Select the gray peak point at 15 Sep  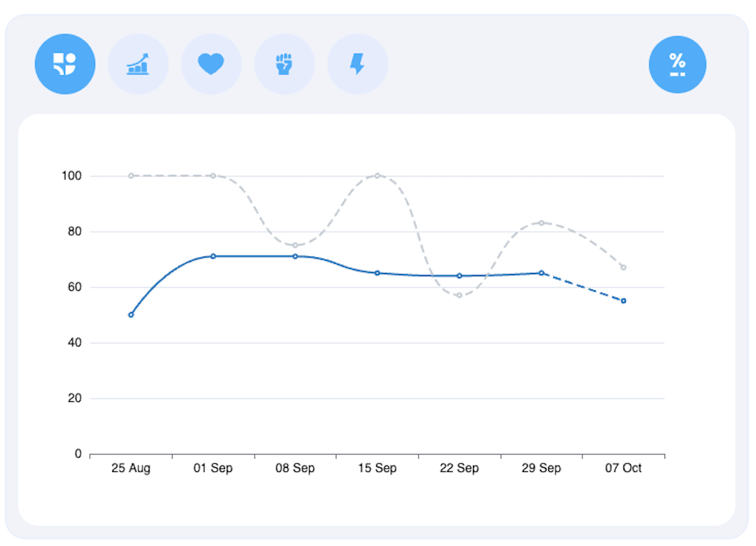click(377, 176)
